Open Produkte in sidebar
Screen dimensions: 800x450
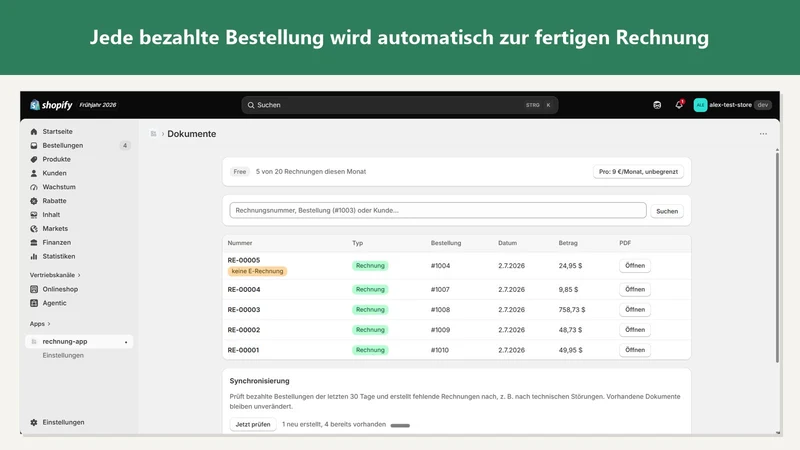[x=57, y=159]
